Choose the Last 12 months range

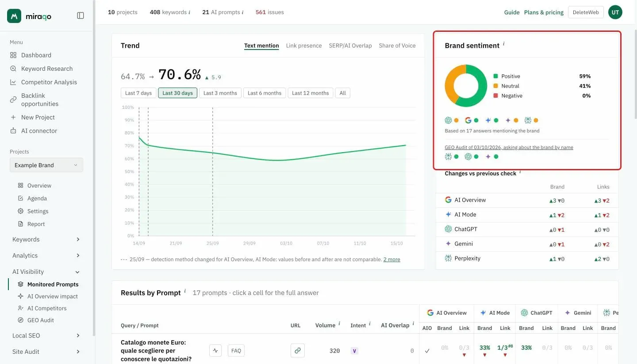pyautogui.click(x=311, y=93)
